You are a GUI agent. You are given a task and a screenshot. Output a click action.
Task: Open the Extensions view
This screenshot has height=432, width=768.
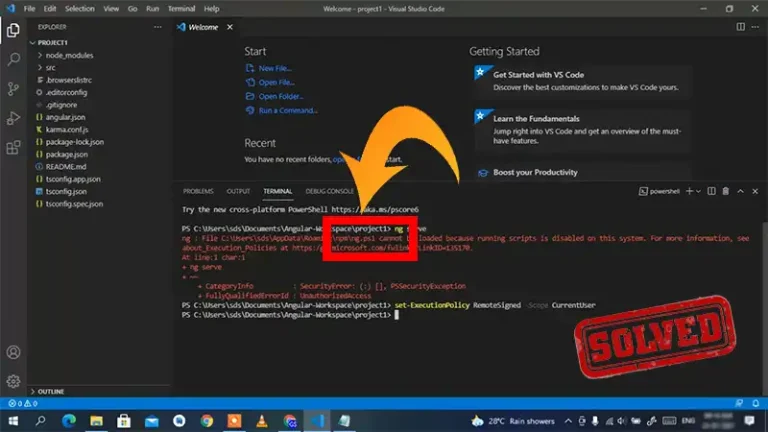click(x=13, y=147)
